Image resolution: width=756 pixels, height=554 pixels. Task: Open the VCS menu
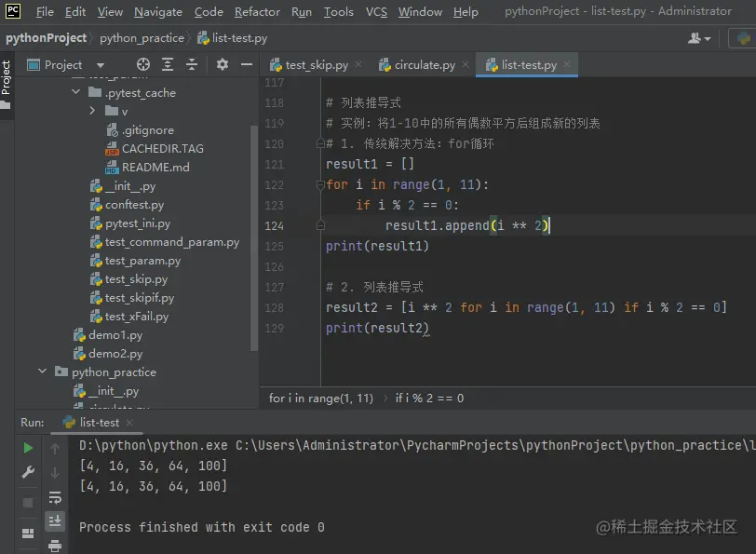(x=376, y=11)
